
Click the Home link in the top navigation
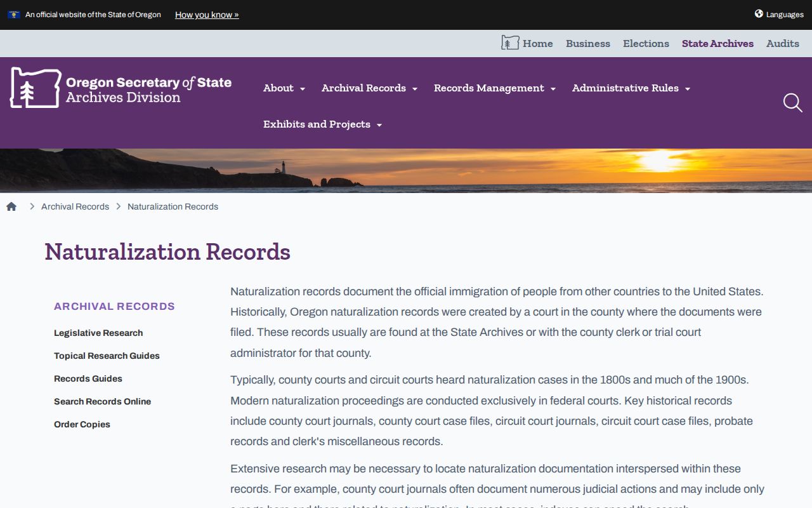pyautogui.click(x=537, y=44)
